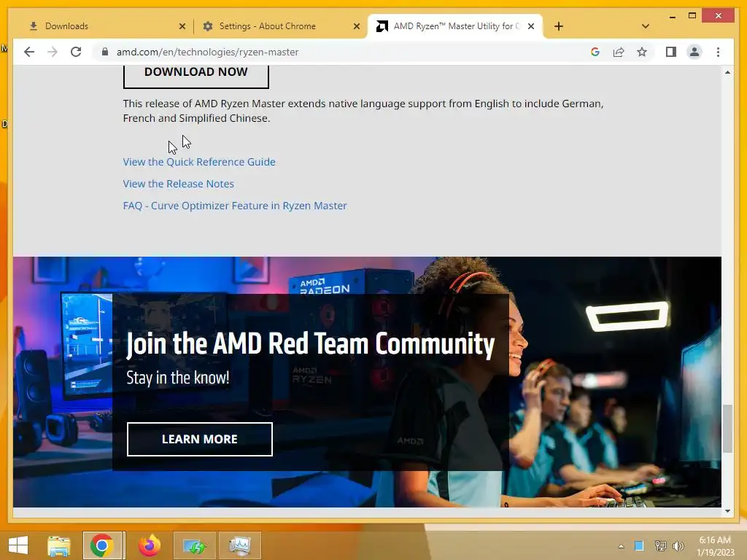
Task: Show hidden system tray icons
Action: [x=621, y=546]
